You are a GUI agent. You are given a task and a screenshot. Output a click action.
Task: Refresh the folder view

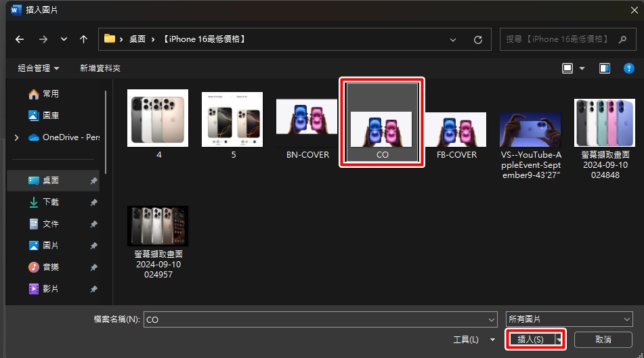coord(477,40)
